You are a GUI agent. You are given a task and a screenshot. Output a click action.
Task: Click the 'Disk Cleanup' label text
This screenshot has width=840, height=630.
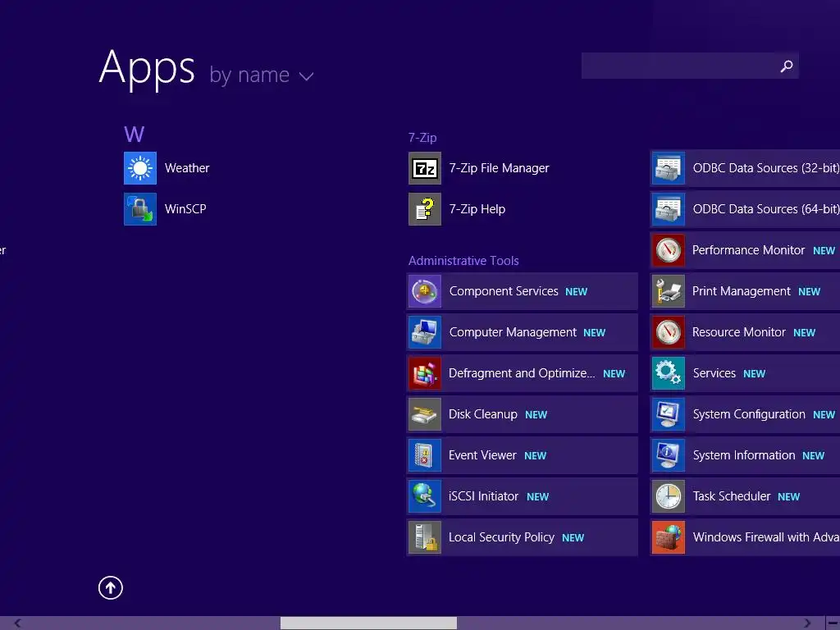click(x=483, y=414)
